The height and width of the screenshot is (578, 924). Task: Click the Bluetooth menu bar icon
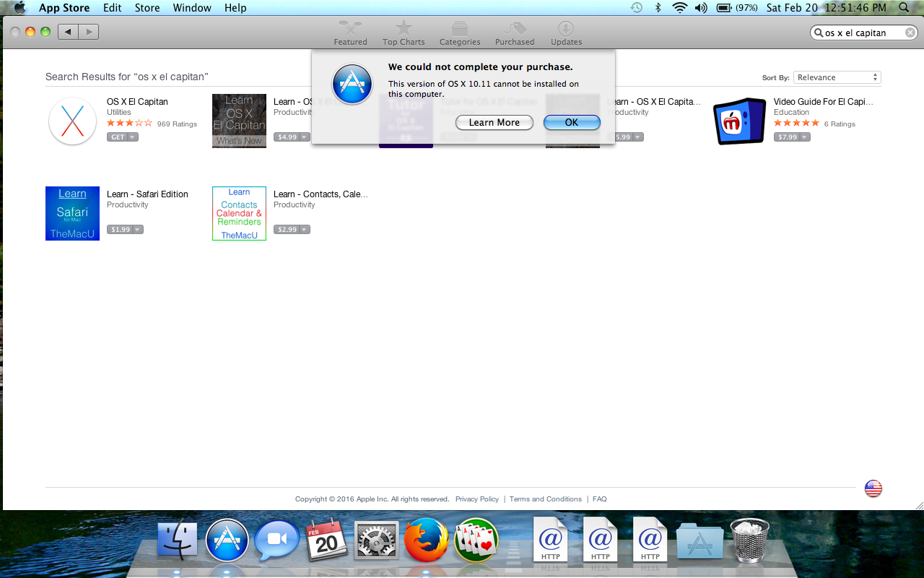click(658, 8)
